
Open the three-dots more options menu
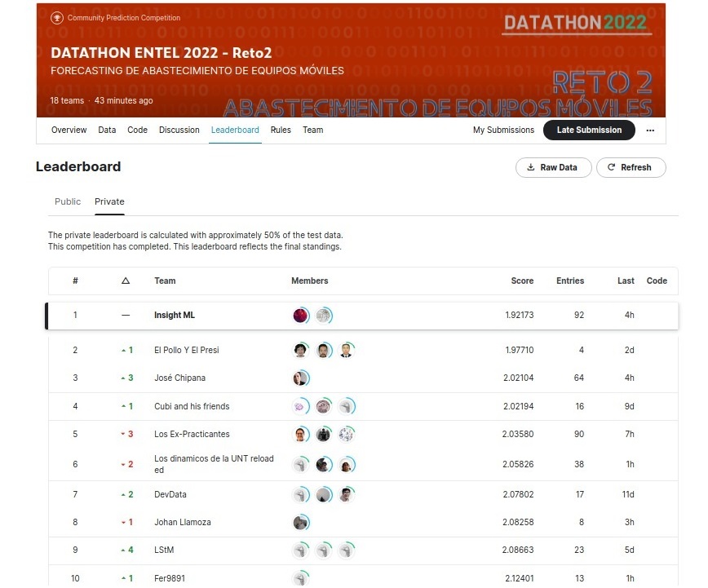click(650, 130)
